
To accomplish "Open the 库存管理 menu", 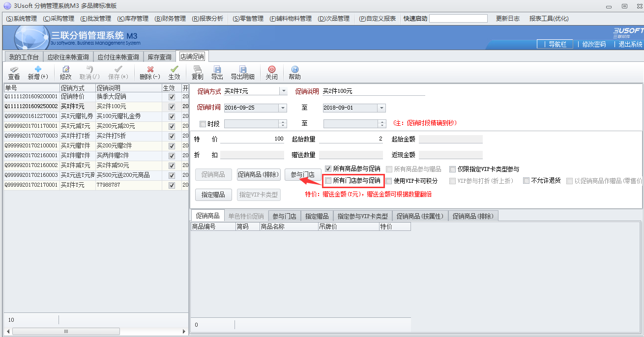I will pos(133,19).
